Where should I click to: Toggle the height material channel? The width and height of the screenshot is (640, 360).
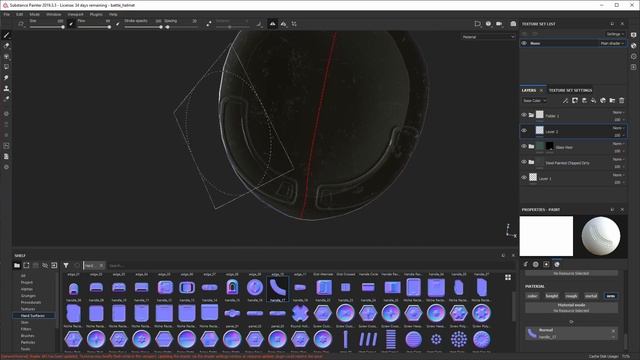tap(552, 296)
